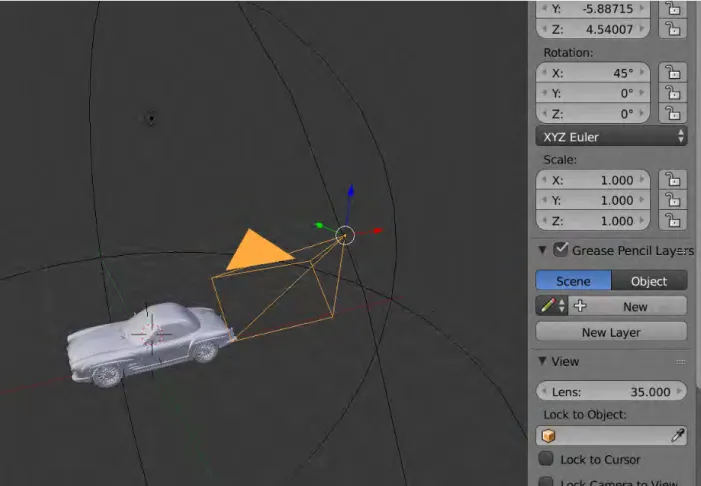The height and width of the screenshot is (486, 701).
Task: Click the New Layer button
Action: 611,332
